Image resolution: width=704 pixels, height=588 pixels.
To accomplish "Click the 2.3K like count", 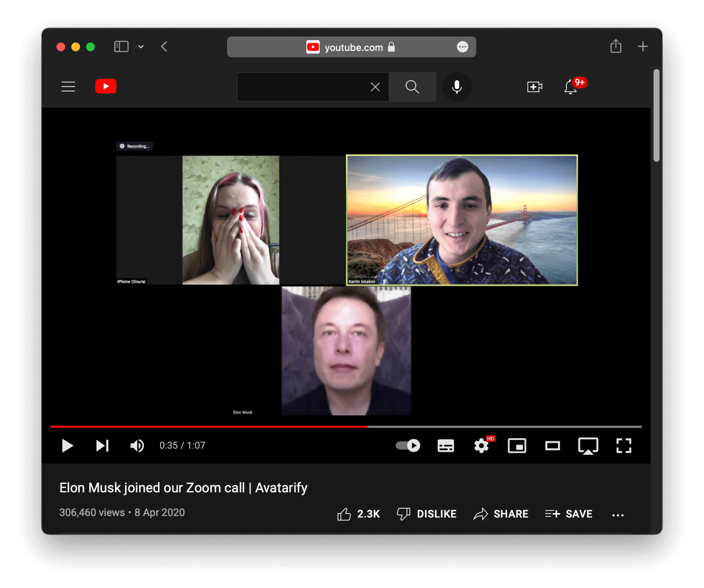I will point(369,514).
